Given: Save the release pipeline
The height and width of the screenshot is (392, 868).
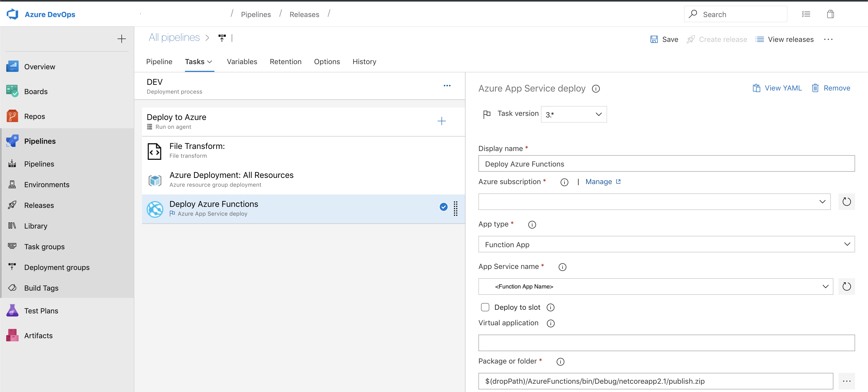Looking at the screenshot, I should 664,40.
